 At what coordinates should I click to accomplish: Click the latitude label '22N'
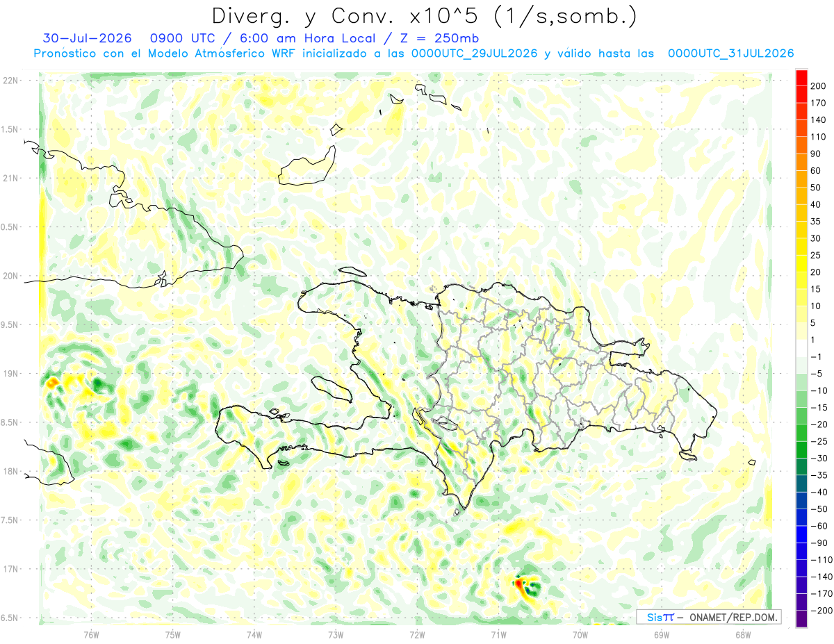point(10,81)
